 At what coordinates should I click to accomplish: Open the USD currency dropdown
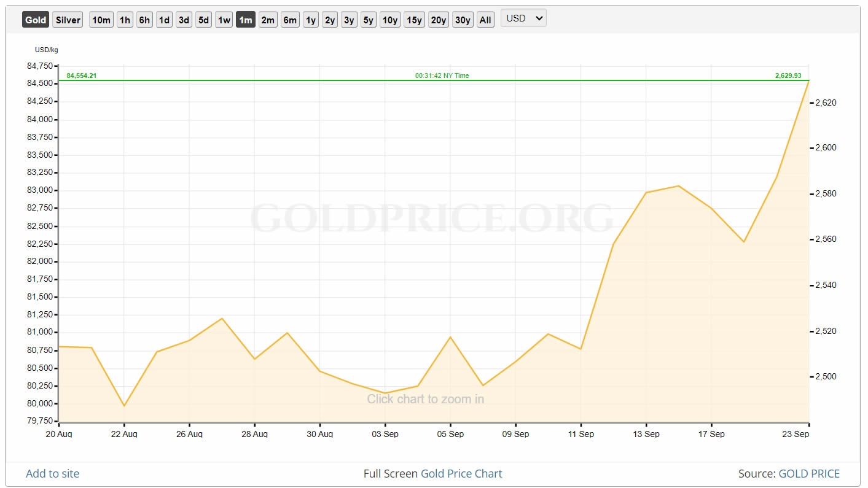coord(523,18)
